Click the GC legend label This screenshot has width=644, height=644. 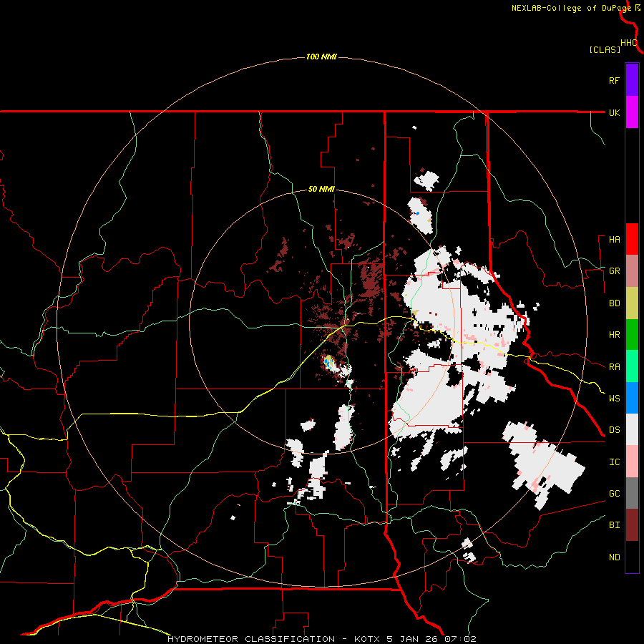[x=615, y=494]
